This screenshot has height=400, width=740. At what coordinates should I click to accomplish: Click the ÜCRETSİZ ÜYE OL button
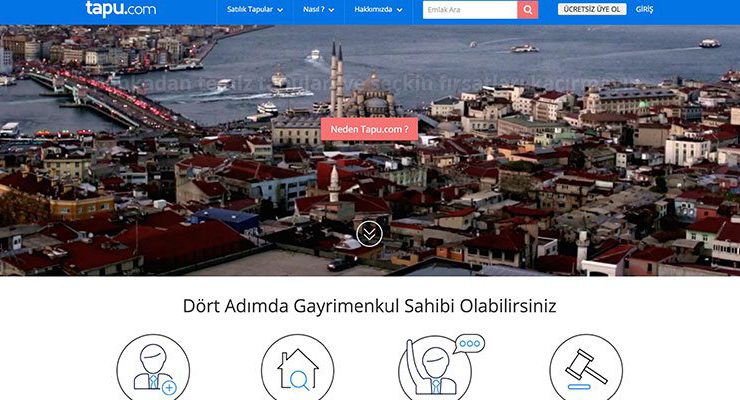(x=592, y=9)
